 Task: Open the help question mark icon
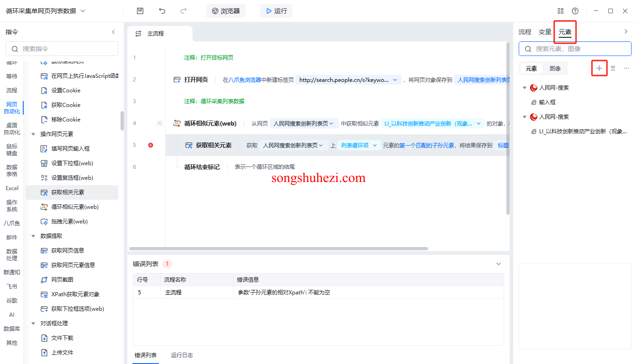click(x=575, y=11)
